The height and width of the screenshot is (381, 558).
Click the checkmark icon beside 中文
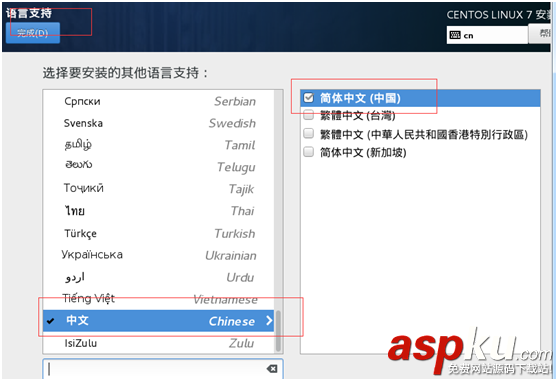pyautogui.click(x=51, y=321)
